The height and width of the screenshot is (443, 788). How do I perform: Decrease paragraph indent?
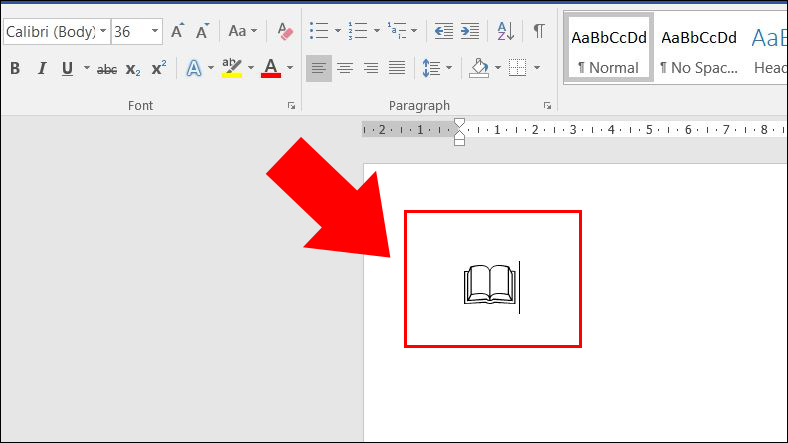[443, 32]
